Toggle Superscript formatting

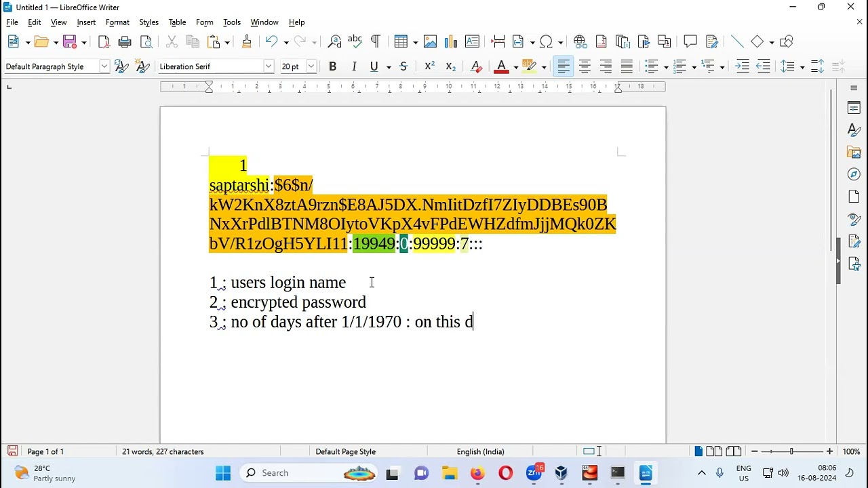429,66
